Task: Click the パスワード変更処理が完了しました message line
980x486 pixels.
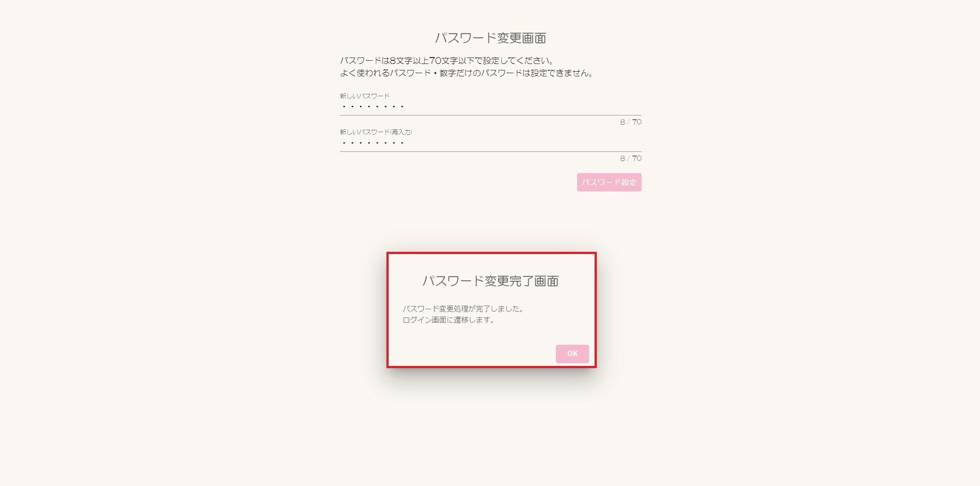Action: [463, 309]
